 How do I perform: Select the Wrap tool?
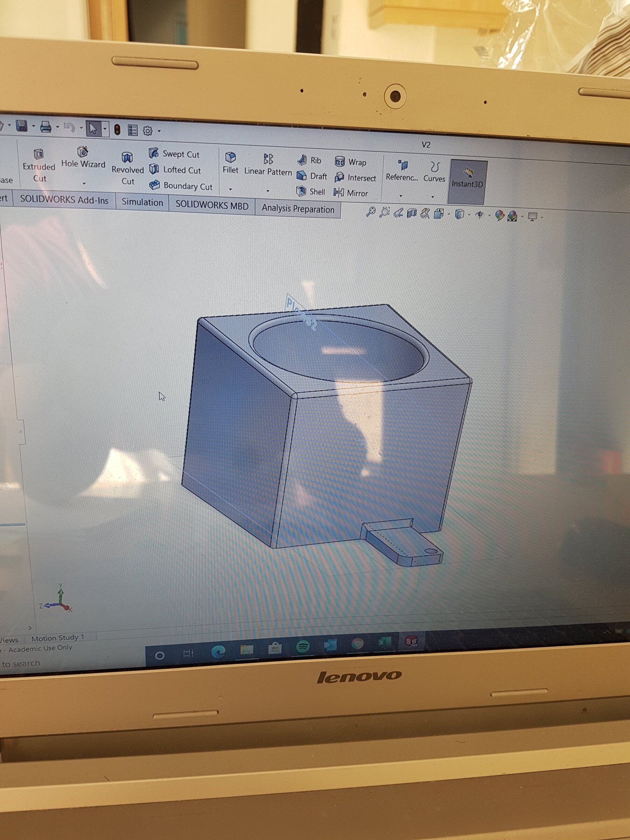pos(350,162)
